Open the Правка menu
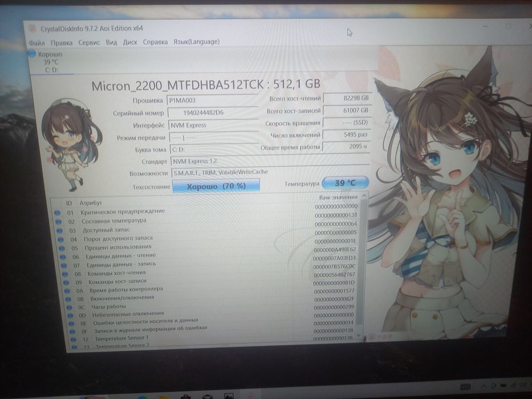 click(62, 43)
